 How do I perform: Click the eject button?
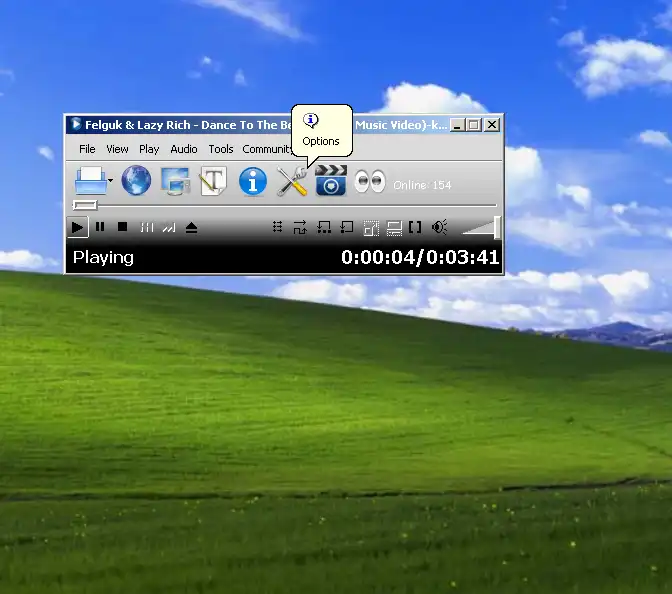pyautogui.click(x=192, y=228)
